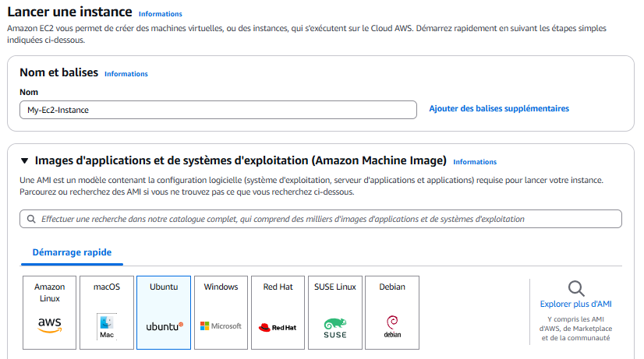Open Explorer plus d'AMI link
Viewport: 644px width, 359px height.
(576, 304)
